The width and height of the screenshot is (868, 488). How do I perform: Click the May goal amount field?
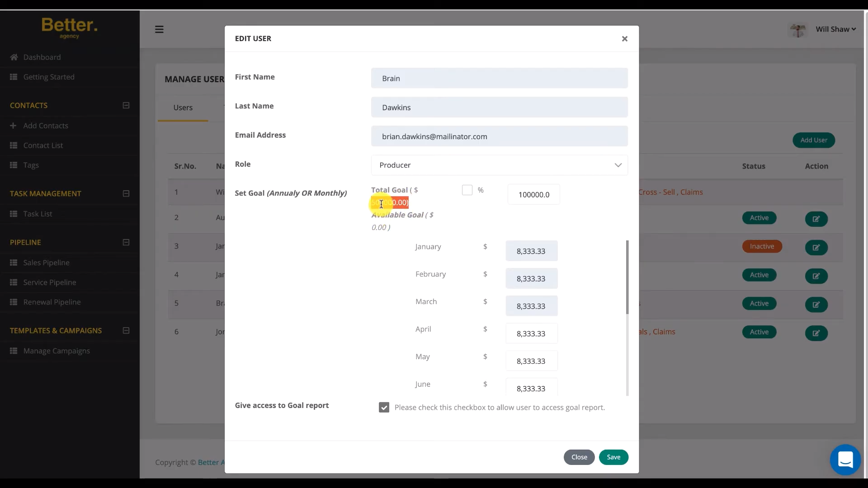[x=531, y=361]
